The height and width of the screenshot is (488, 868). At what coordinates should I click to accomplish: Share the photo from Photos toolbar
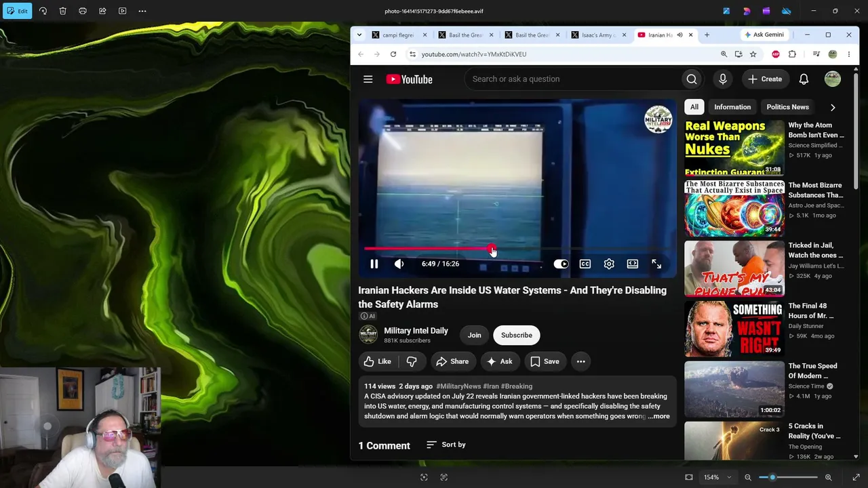click(x=102, y=11)
